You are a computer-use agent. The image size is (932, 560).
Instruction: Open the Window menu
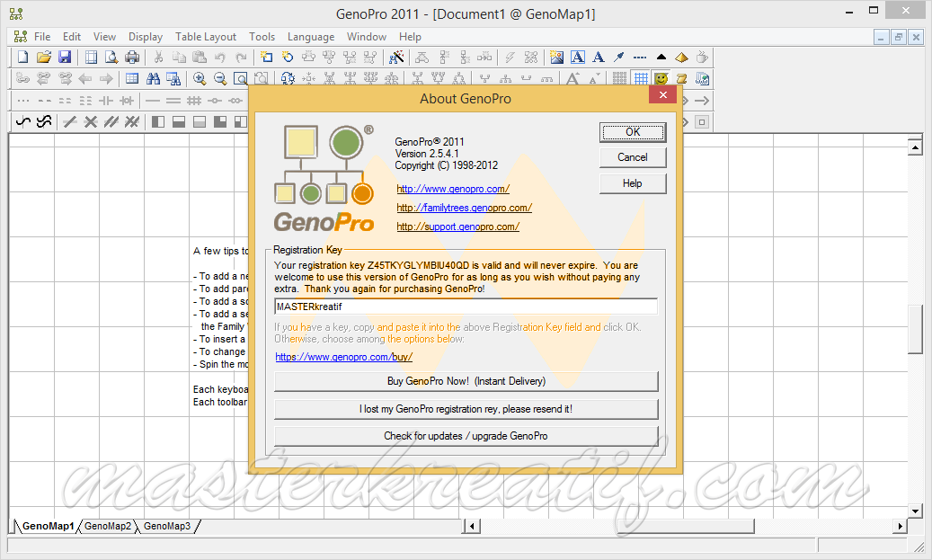tap(367, 37)
